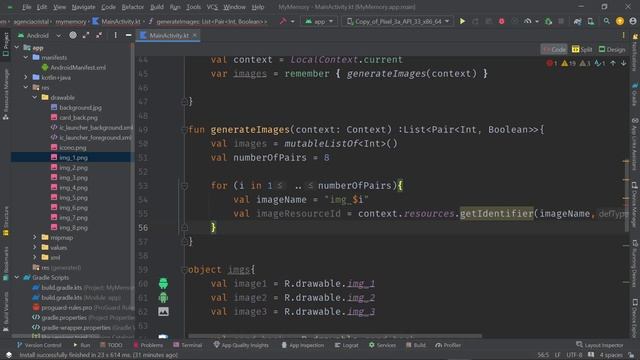
Task: Collapse Gradle Scripts node
Action: (x=17, y=277)
